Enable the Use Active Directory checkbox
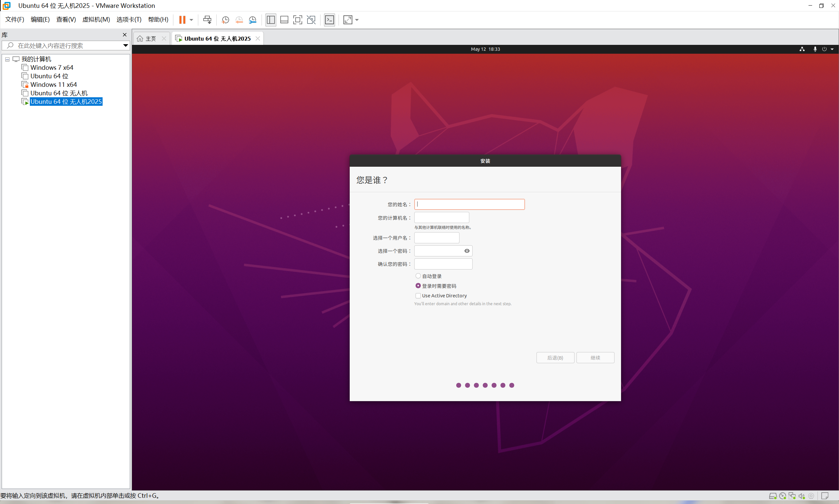Image resolution: width=839 pixels, height=504 pixels. tap(418, 295)
